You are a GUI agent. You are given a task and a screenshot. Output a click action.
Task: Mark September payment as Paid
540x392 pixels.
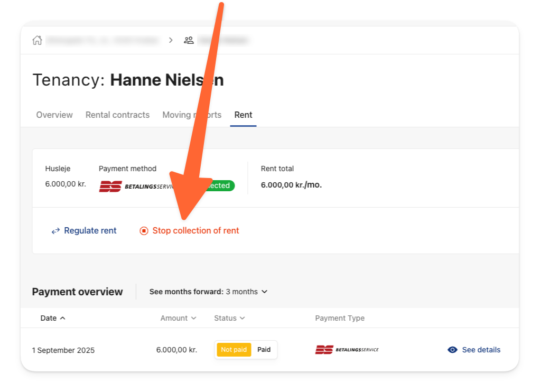coord(264,350)
